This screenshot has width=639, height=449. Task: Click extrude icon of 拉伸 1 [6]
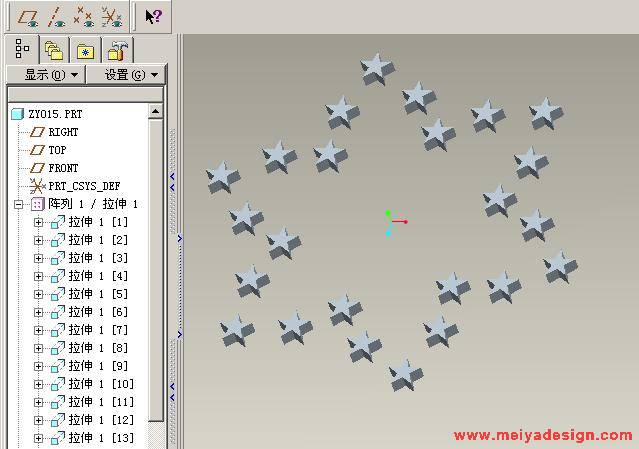(57, 312)
